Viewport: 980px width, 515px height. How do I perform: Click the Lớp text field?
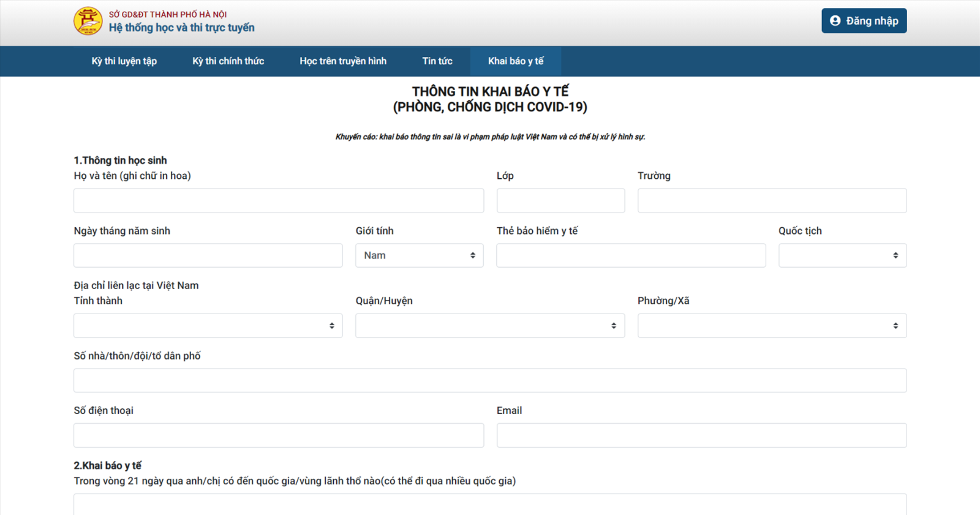560,201
